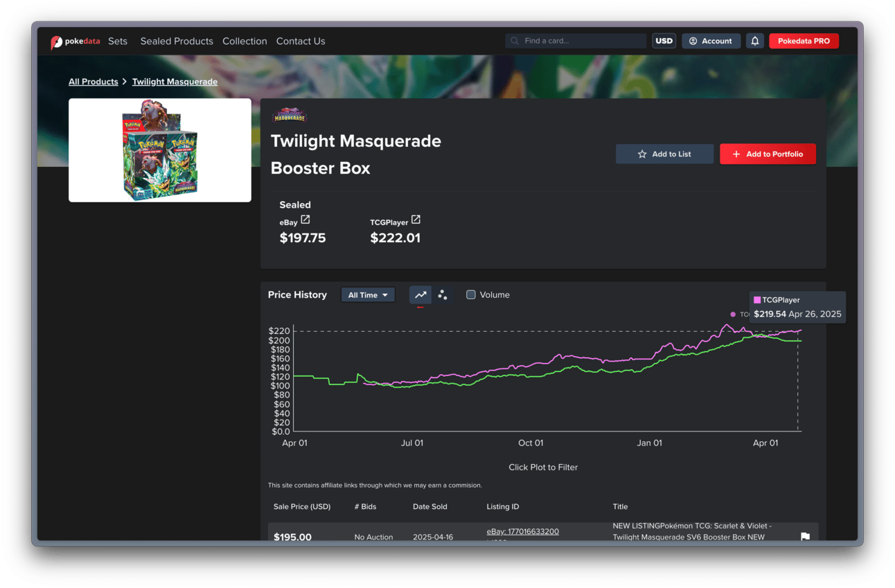This screenshot has width=895, height=588.
Task: Follow the All Products breadcrumb
Action: 94,82
